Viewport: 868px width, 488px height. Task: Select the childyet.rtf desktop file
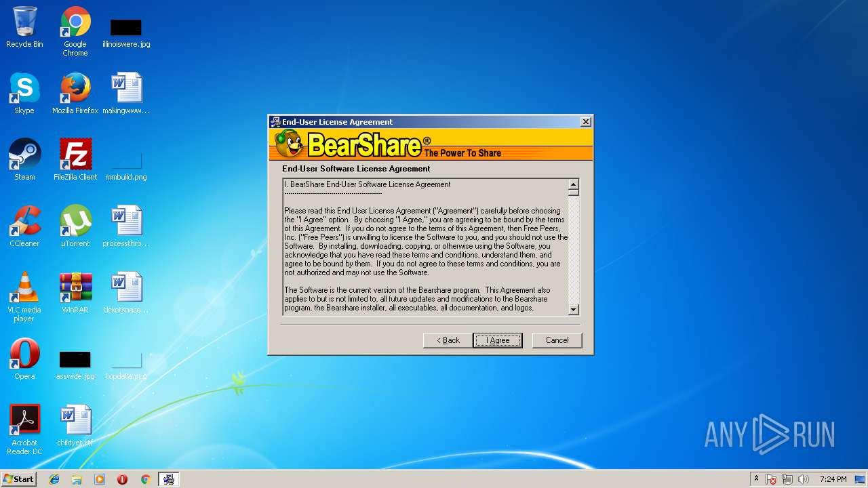click(75, 426)
